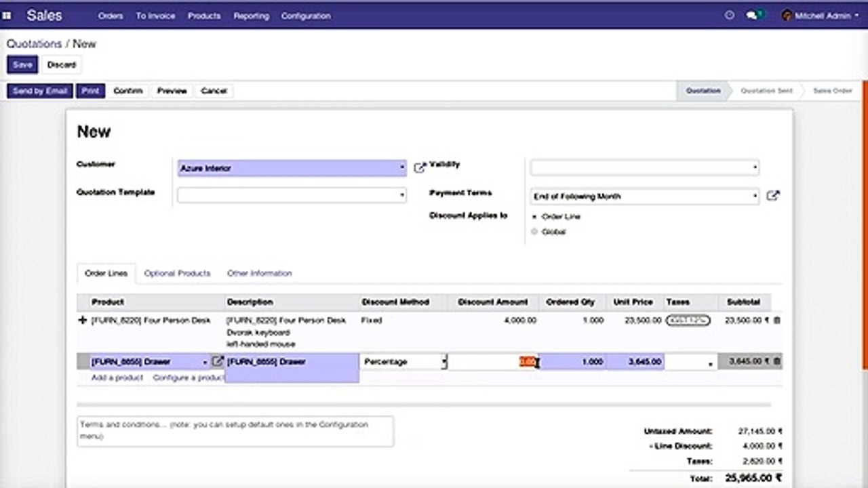The height and width of the screenshot is (488, 868).
Task: Click Four Person Desk '4,000.00' discount
Action: tap(520, 321)
